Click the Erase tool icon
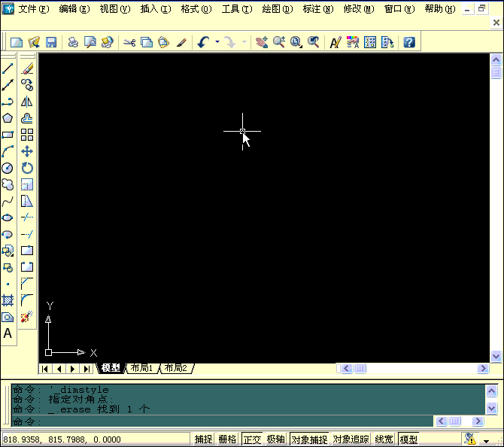Image resolution: width=504 pixels, height=447 pixels. pyautogui.click(x=27, y=68)
